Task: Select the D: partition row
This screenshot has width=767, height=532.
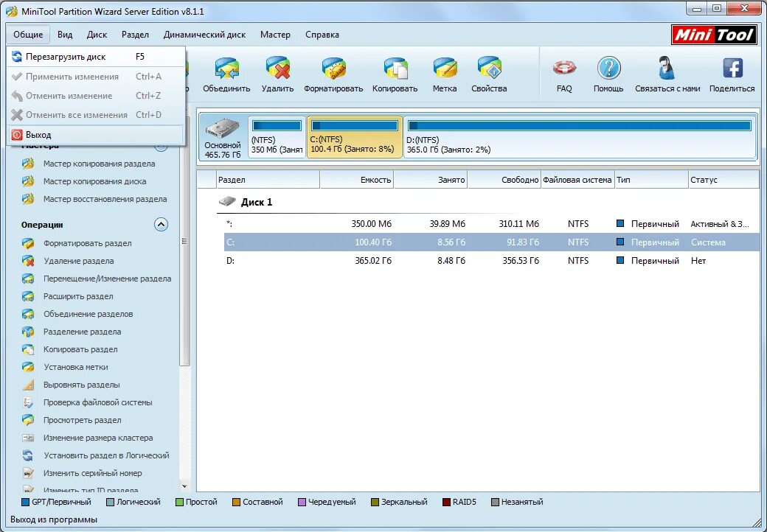Action: 492,261
